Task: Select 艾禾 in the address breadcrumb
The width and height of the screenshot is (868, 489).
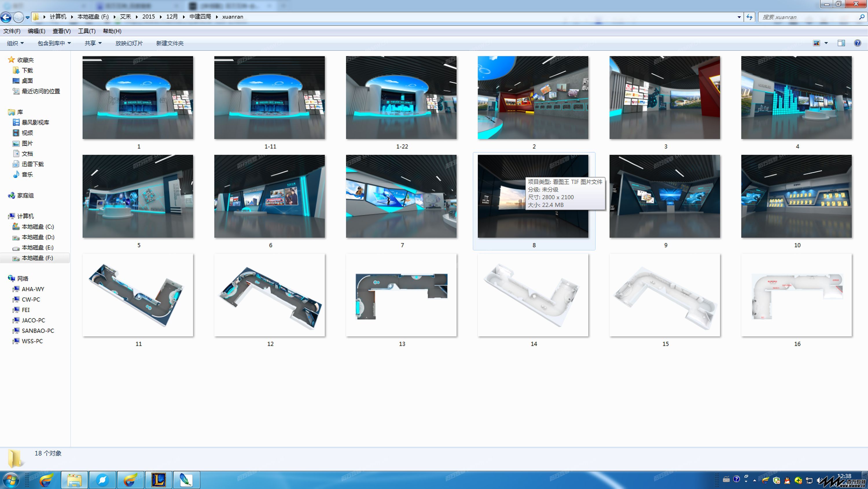Action: point(125,17)
